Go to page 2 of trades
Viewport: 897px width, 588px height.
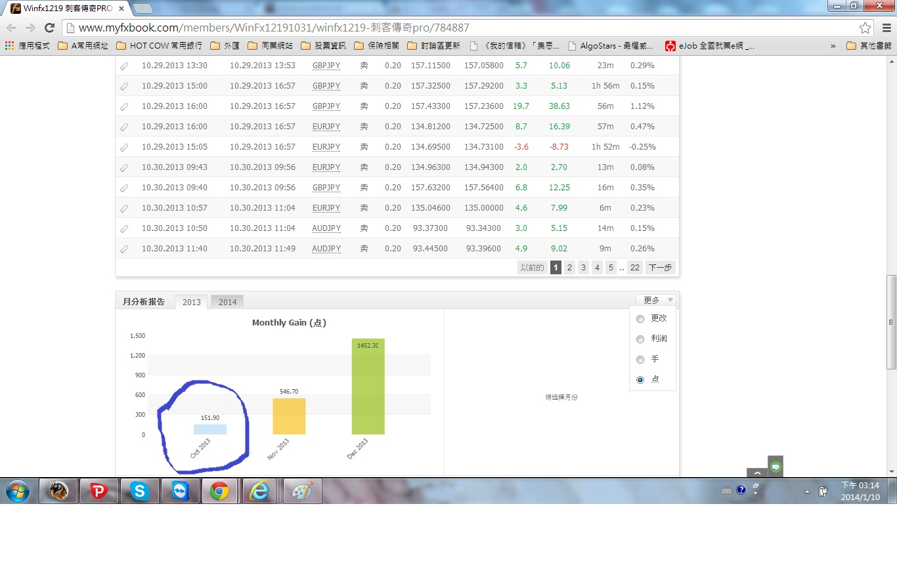(569, 268)
